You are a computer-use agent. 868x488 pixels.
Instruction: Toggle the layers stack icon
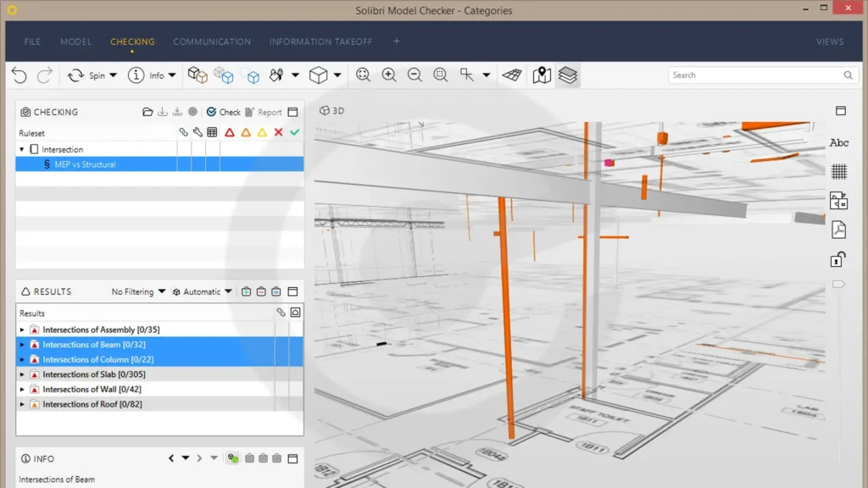pos(568,75)
